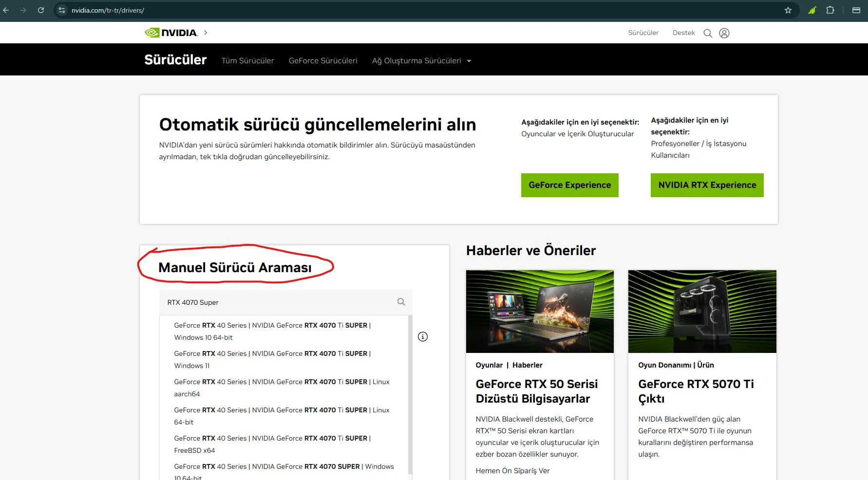Screen dimensions: 868x480
Task: Click the RTX 4070 Super search field
Action: [x=286, y=302]
